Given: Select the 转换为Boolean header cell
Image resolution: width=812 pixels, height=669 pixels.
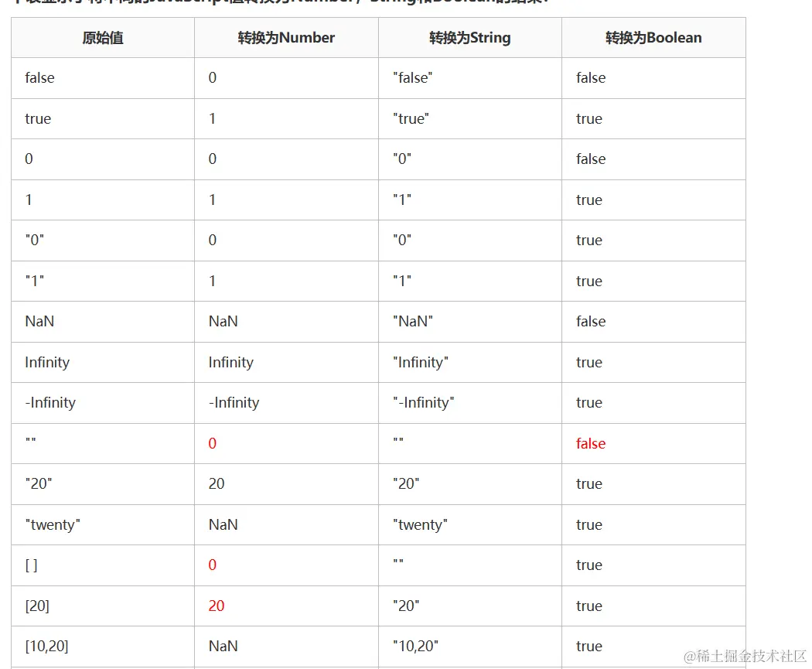Looking at the screenshot, I should (653, 38).
